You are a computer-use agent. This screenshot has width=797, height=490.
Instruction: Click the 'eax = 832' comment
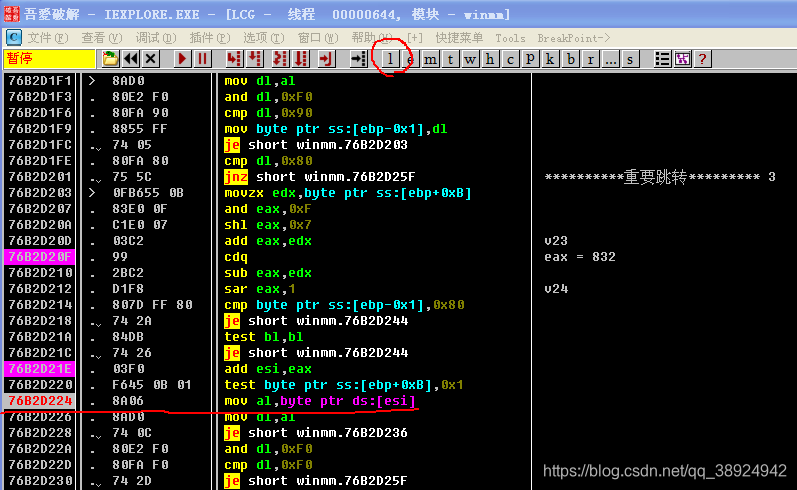pos(580,257)
